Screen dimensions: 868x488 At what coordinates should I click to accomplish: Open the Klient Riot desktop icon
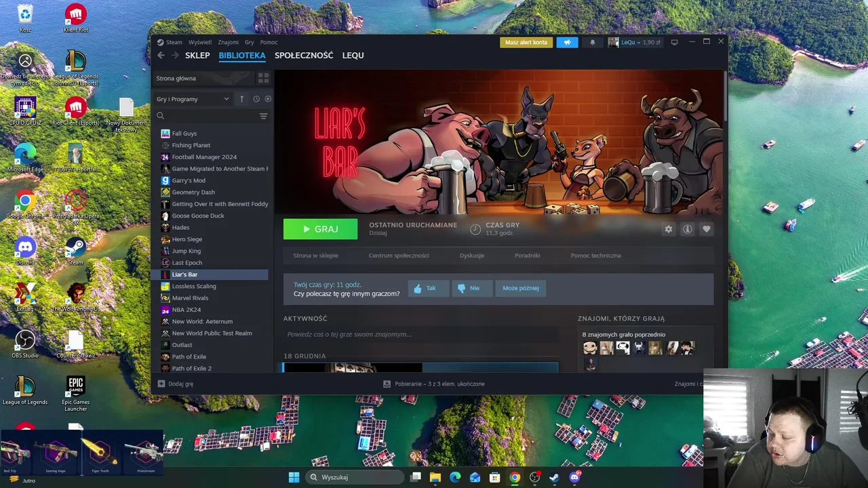(75, 18)
